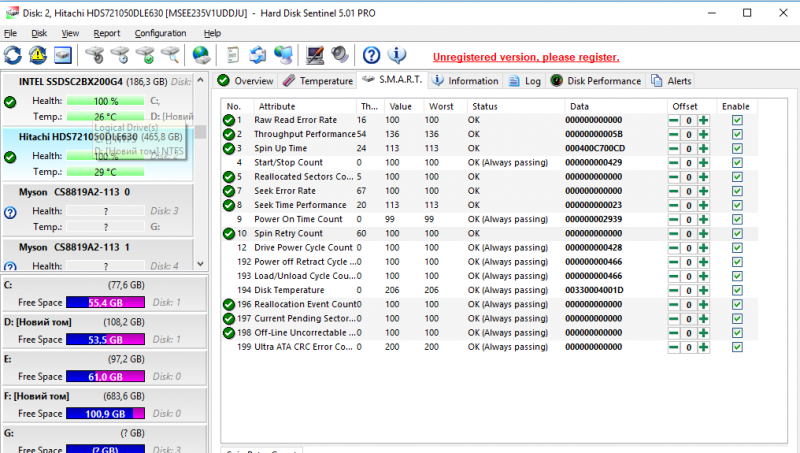Decrease offset for Seek Error Rate with minus

point(674,191)
